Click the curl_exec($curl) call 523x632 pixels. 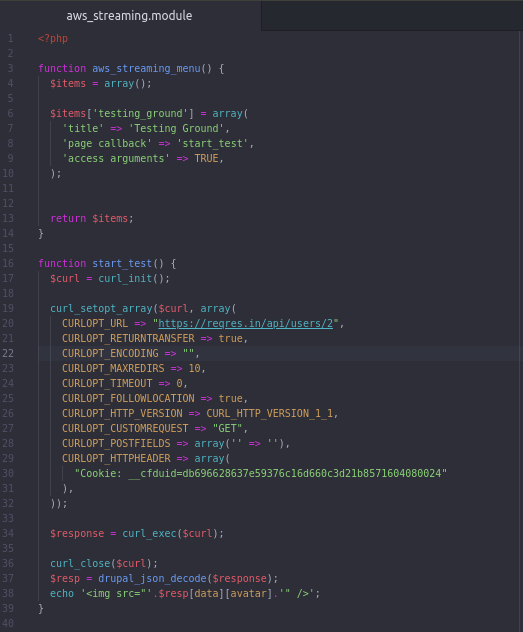coord(172,534)
